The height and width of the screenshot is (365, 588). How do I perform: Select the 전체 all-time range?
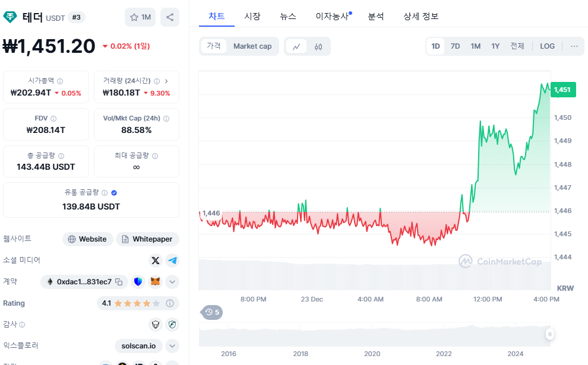(x=517, y=46)
